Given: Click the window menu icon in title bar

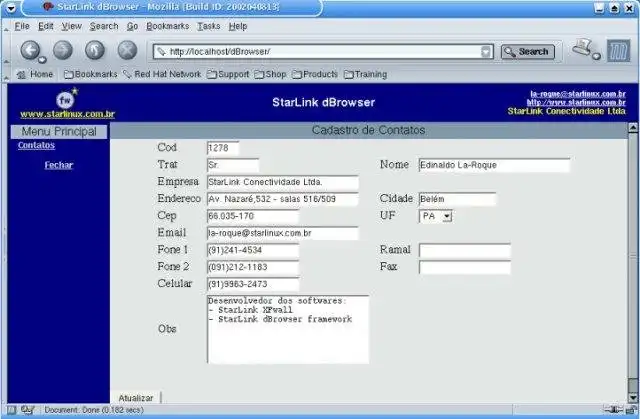Looking at the screenshot, I should 11,7.
